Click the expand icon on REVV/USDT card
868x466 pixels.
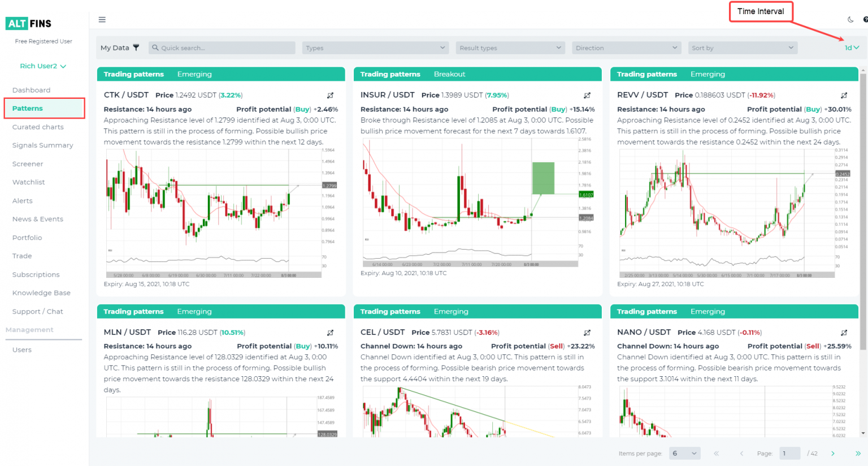pyautogui.click(x=844, y=95)
